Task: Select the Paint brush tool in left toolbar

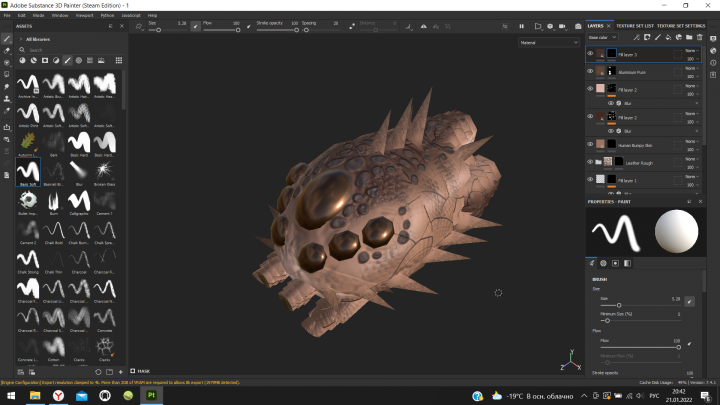Action: pyautogui.click(x=7, y=39)
